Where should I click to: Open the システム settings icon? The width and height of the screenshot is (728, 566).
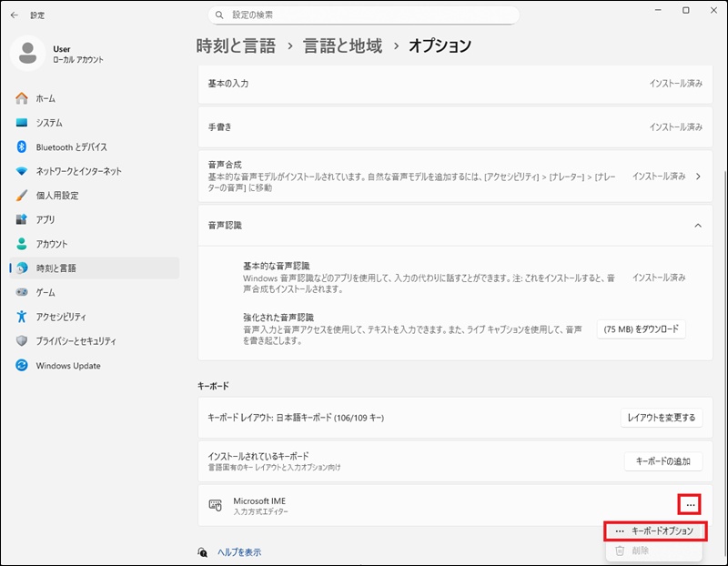[22, 123]
